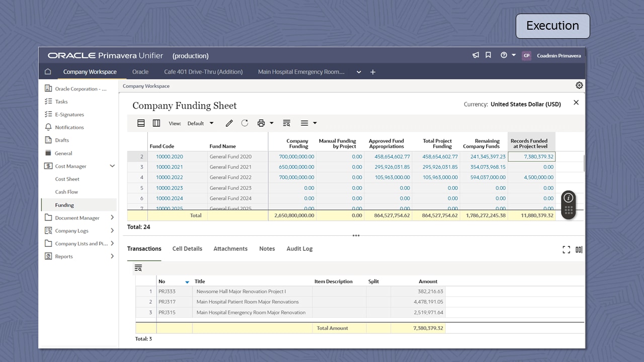This screenshot has height=362, width=644.
Task: Click the announcements megaphone icon
Action: (x=475, y=55)
